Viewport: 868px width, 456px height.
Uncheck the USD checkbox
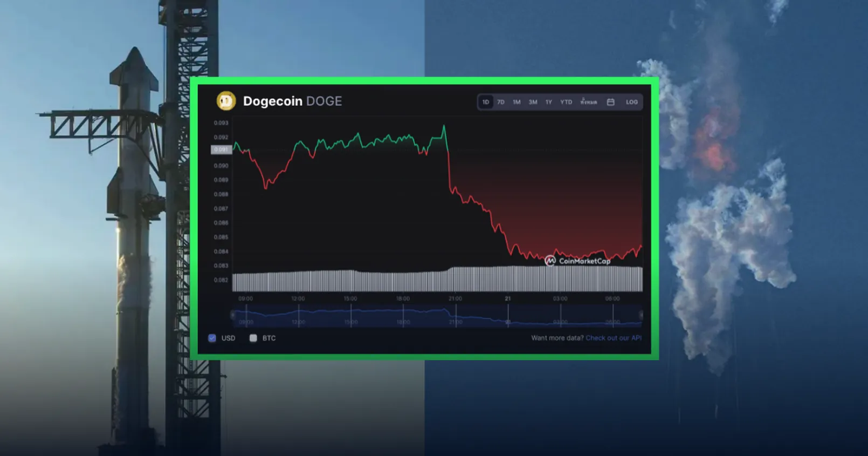pos(212,338)
